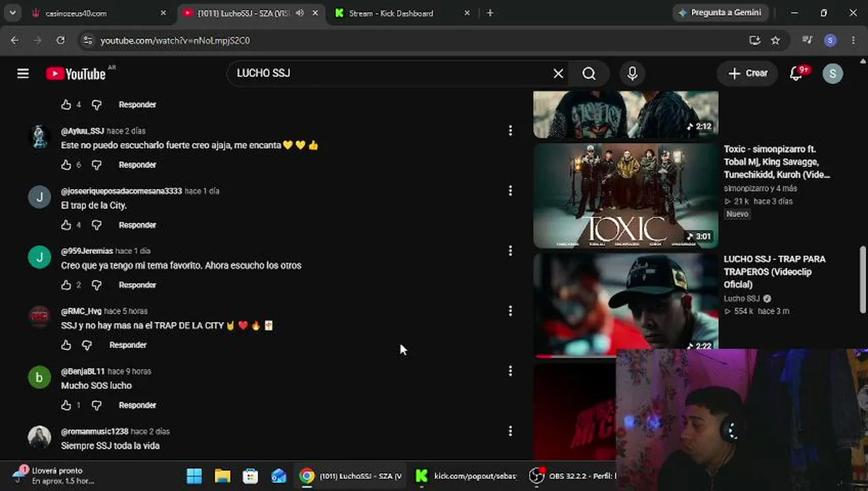Like the "El trap de la City" comment
The width and height of the screenshot is (868, 491).
(x=66, y=225)
